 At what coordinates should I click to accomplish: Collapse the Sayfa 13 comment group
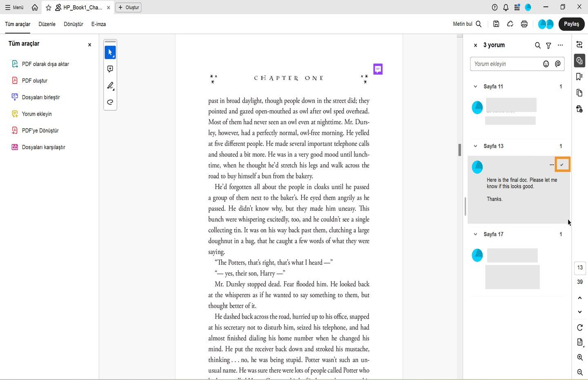point(475,146)
